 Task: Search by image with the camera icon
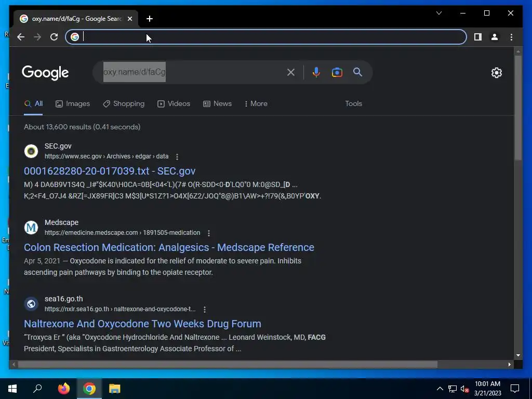point(337,72)
